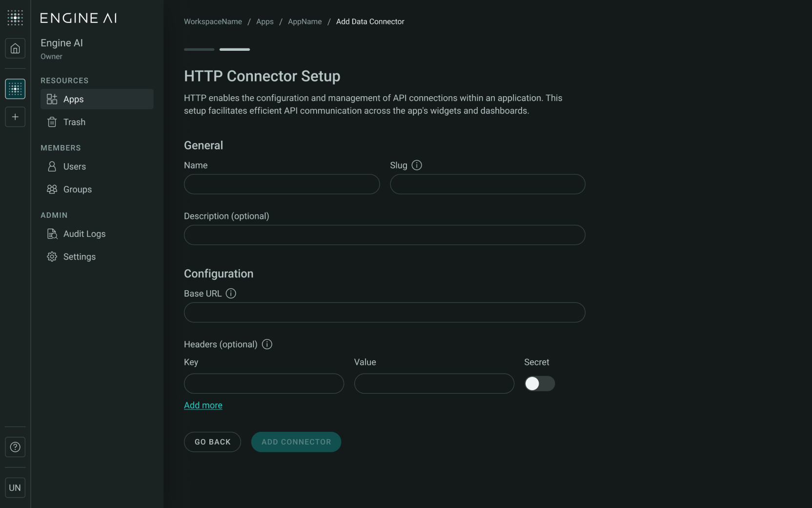Click the Add more link for headers
This screenshot has height=508, width=812.
point(203,405)
